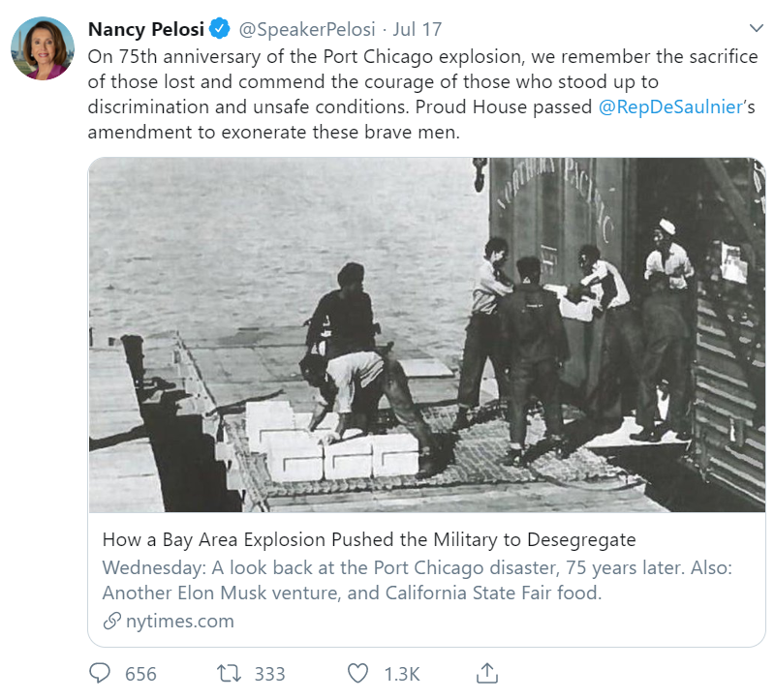Click the share upload icon
Viewport: 775px width, 700px height.
(x=487, y=673)
